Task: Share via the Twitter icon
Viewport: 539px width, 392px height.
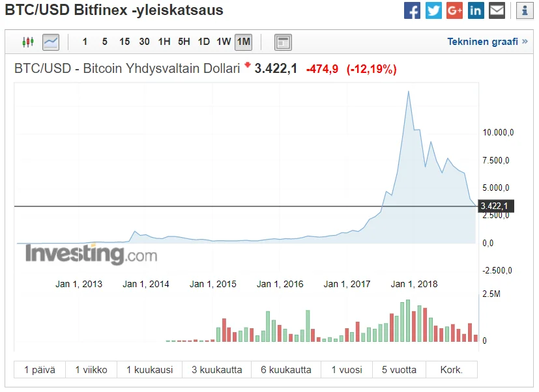Action: [x=433, y=10]
